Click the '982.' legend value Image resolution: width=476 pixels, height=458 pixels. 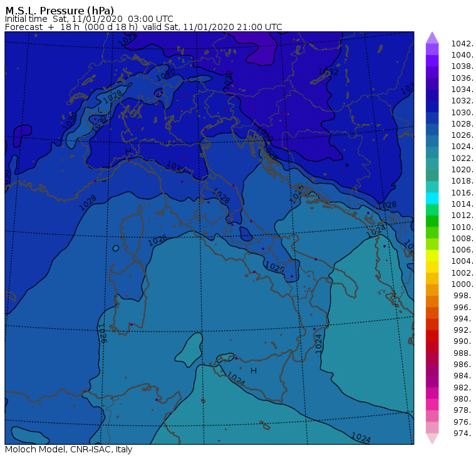463,388
